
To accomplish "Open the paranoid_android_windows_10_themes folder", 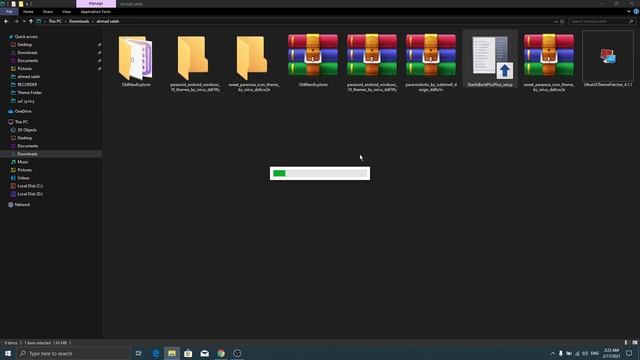I will pyautogui.click(x=195, y=63).
